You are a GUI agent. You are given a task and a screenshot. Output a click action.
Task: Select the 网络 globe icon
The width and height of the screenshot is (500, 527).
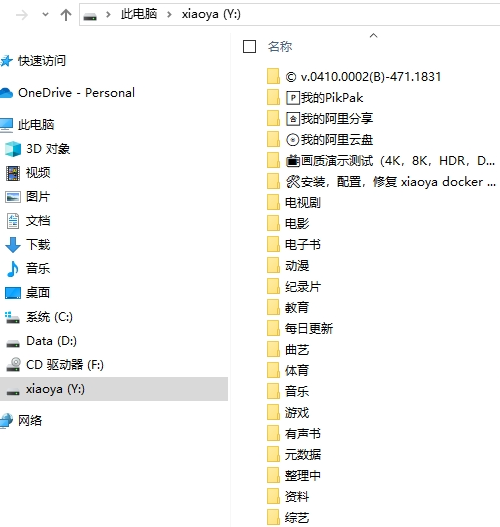(6, 421)
